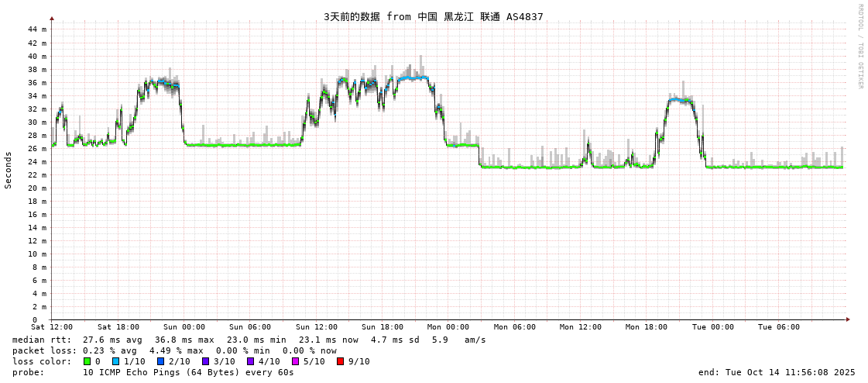Click the green 0 loss color swatch
This screenshot has width=868, height=383.
click(x=87, y=361)
